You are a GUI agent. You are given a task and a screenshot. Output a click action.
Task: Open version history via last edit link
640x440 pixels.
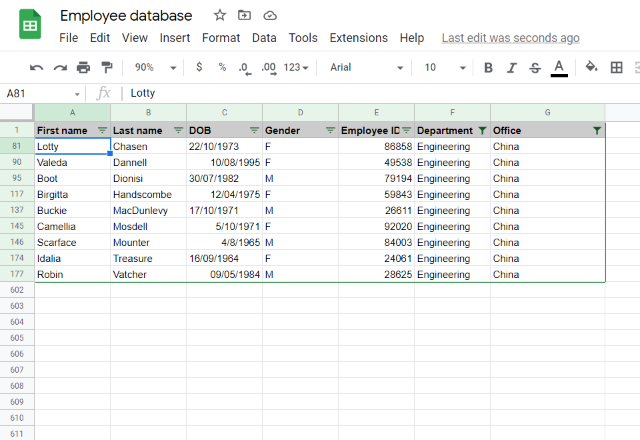point(511,38)
